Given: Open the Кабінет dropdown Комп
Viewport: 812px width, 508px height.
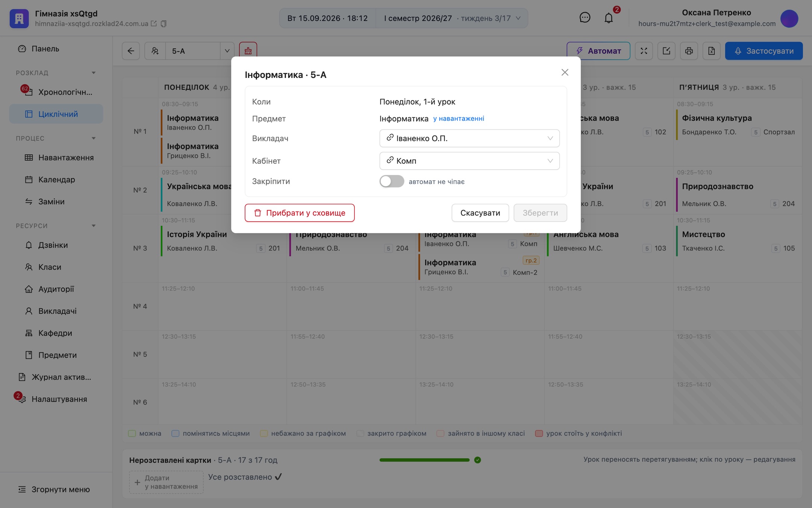Looking at the screenshot, I should click(x=469, y=161).
